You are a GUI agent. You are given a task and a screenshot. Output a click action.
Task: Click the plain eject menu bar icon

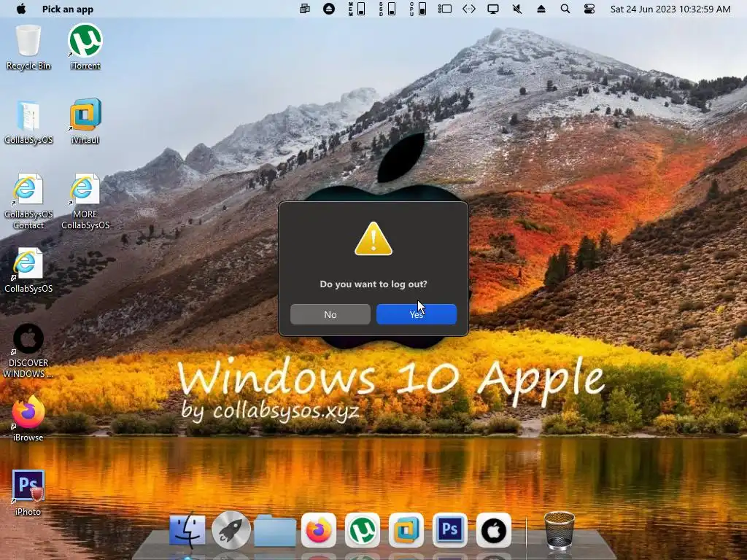click(541, 9)
